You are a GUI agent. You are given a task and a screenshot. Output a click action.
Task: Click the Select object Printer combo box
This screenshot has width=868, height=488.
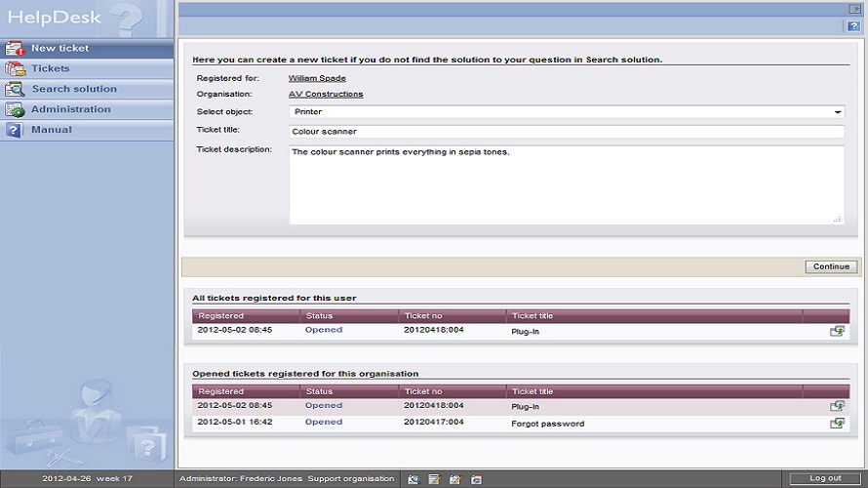coord(567,112)
